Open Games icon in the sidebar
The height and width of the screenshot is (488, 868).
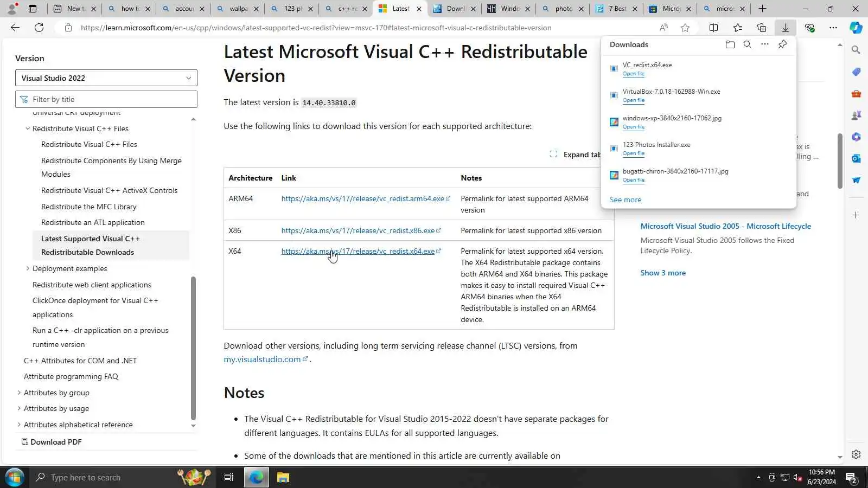(856, 115)
